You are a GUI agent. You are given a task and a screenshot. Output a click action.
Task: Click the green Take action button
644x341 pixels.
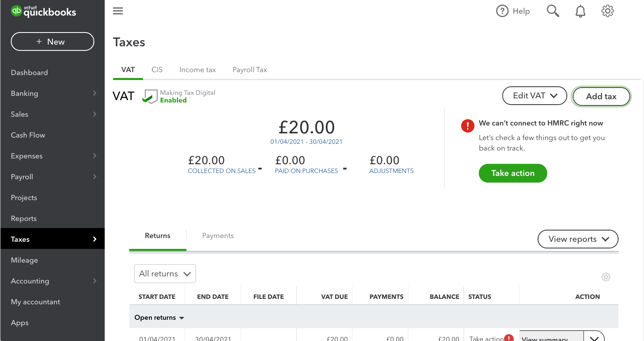coord(513,173)
